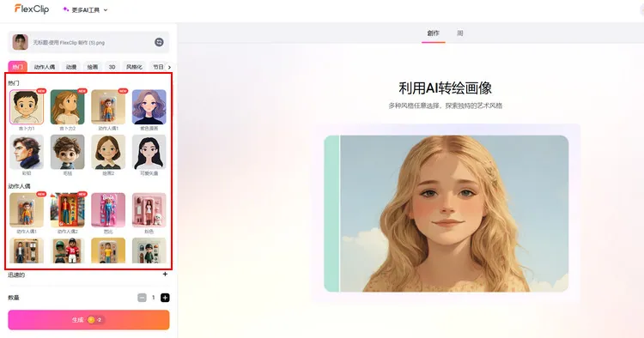The image size is (644, 338).
Task: Switch to the tab beside 创作
Action: pyautogui.click(x=460, y=33)
